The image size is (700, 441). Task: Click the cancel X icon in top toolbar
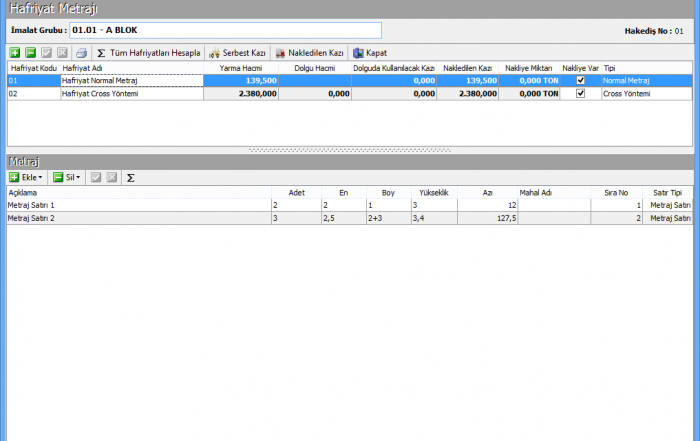[62, 52]
